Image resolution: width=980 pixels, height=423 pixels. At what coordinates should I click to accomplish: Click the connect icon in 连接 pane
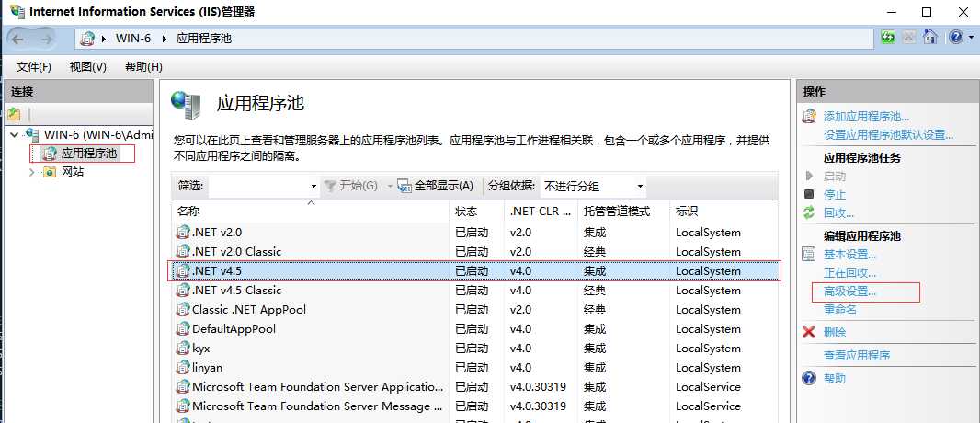(14, 114)
